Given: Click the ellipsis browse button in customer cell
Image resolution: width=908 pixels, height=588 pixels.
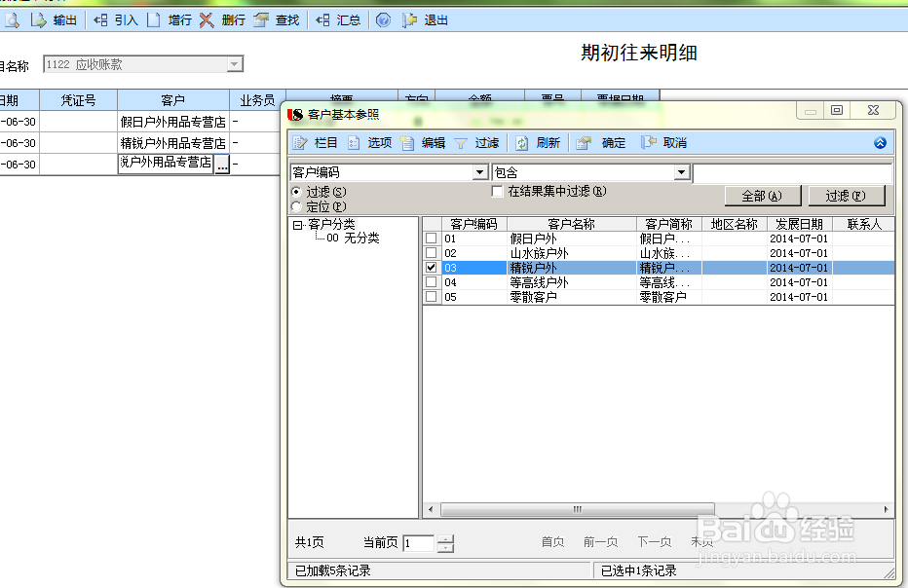Looking at the screenshot, I should [222, 165].
